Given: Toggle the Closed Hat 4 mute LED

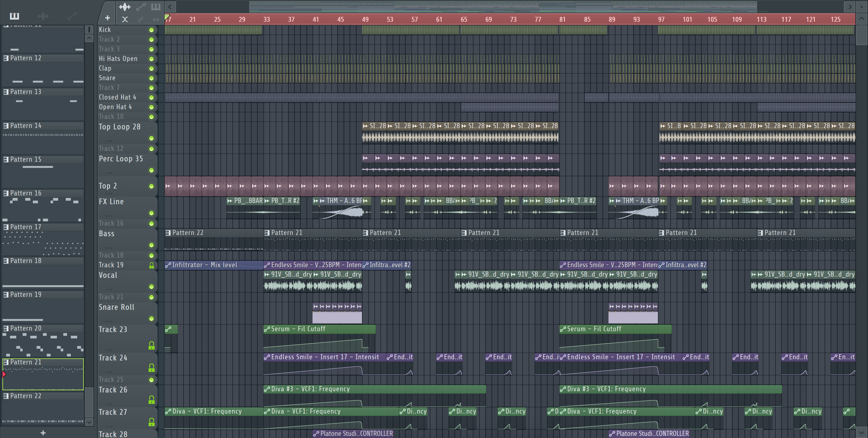Looking at the screenshot, I should pos(152,97).
